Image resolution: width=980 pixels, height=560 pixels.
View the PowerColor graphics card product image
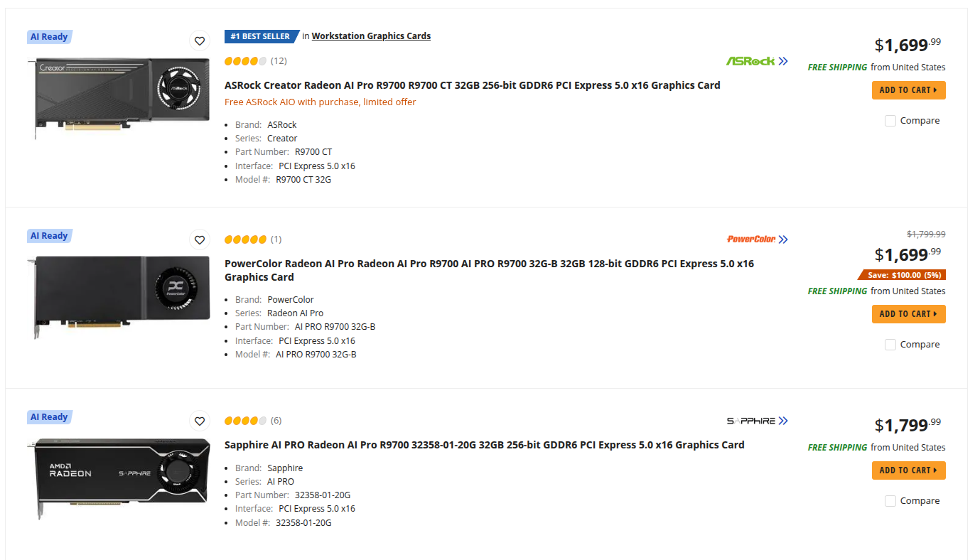click(x=122, y=297)
